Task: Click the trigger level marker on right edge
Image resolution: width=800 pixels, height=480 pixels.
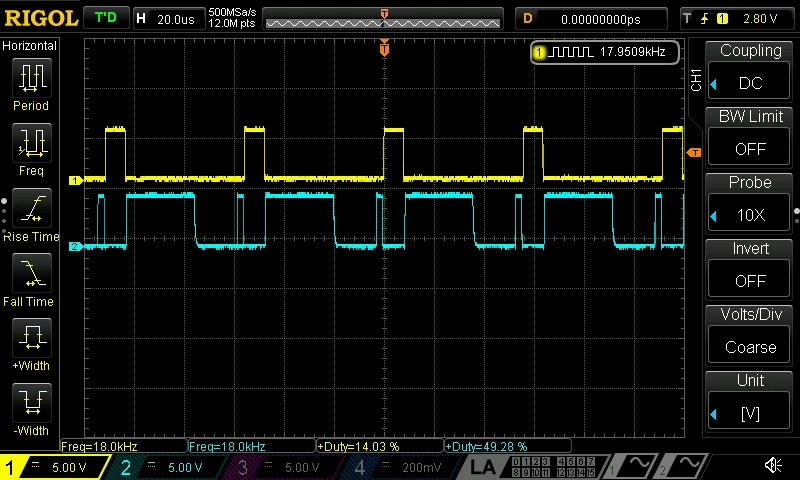Action: click(694, 153)
